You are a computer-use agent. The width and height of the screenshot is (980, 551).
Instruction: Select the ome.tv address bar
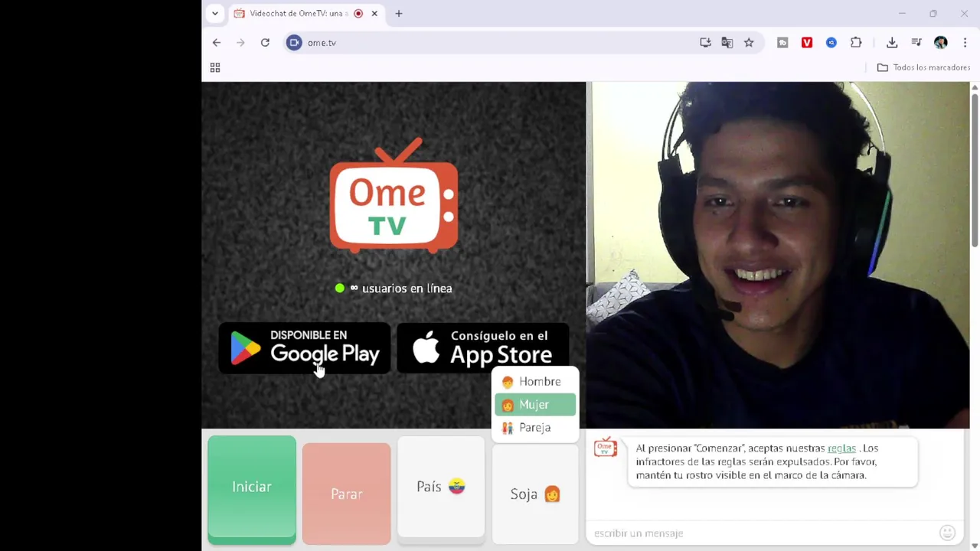coord(490,43)
